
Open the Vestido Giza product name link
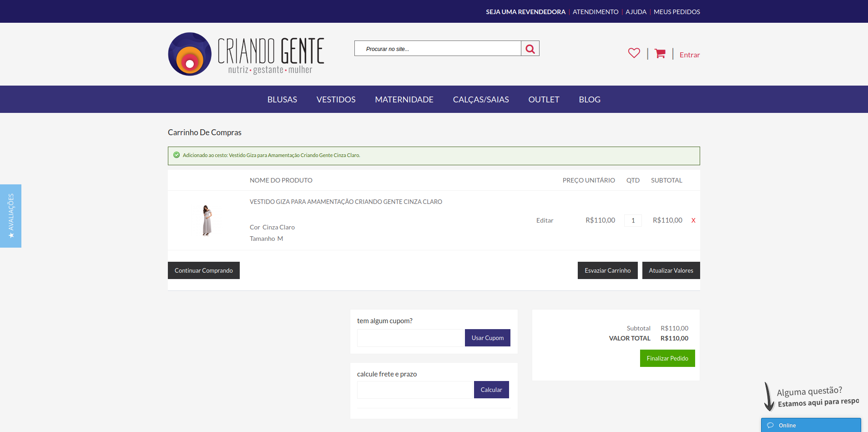click(x=346, y=202)
